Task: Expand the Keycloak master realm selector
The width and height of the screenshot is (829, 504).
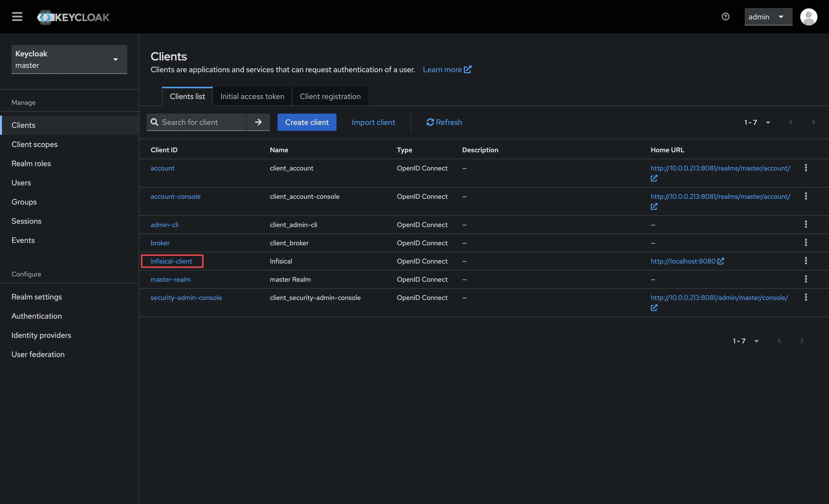Action: (69, 59)
